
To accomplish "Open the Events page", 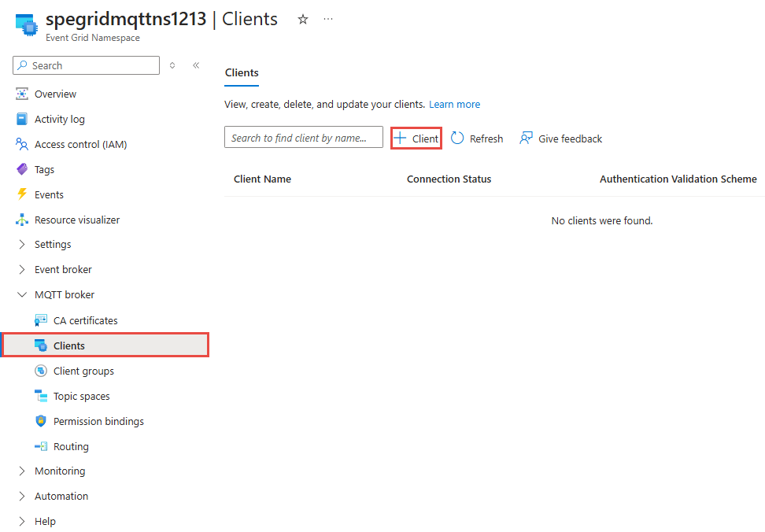I will tap(49, 195).
